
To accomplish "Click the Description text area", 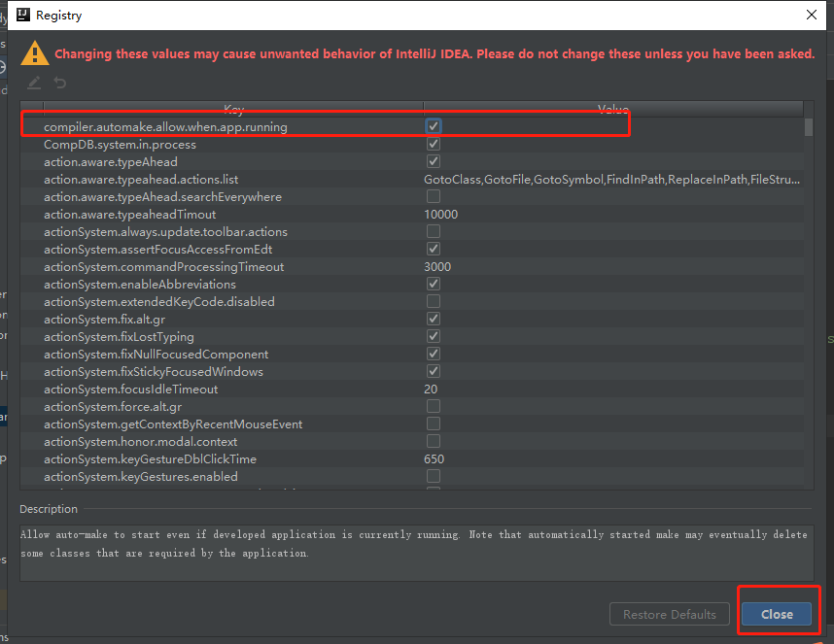I will [x=416, y=551].
